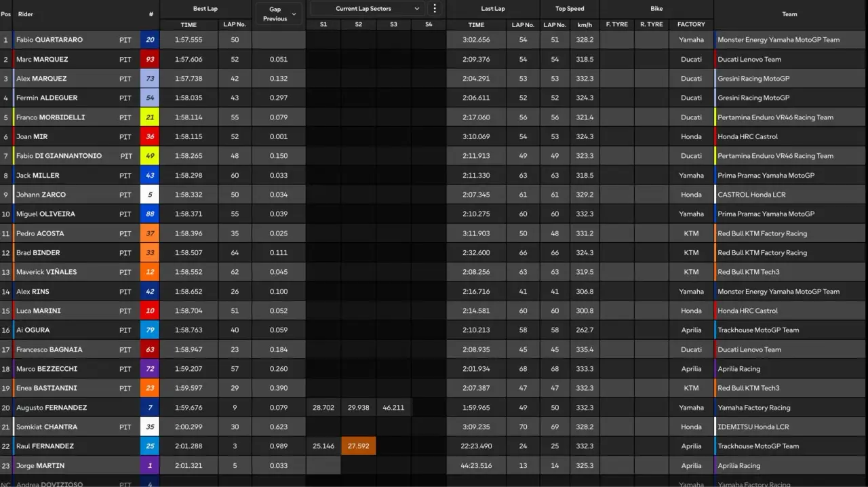
Task: Select rider Joan MIR
Action: (32, 136)
